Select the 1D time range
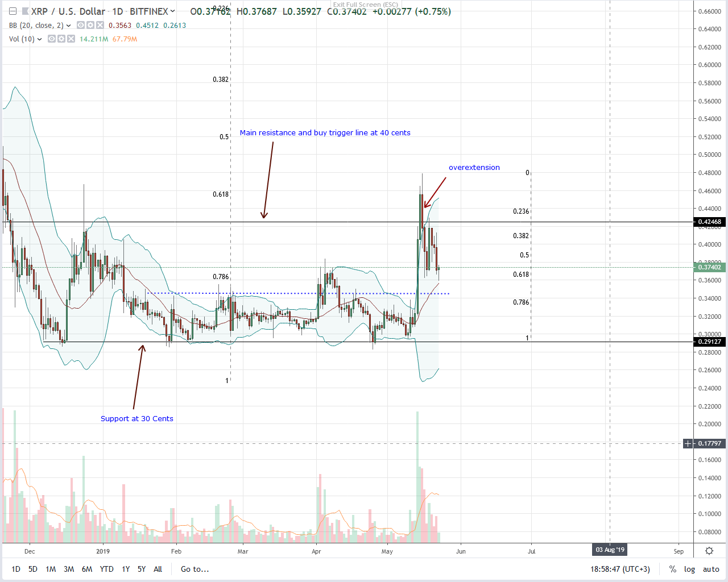The height and width of the screenshot is (582, 728). click(16, 569)
